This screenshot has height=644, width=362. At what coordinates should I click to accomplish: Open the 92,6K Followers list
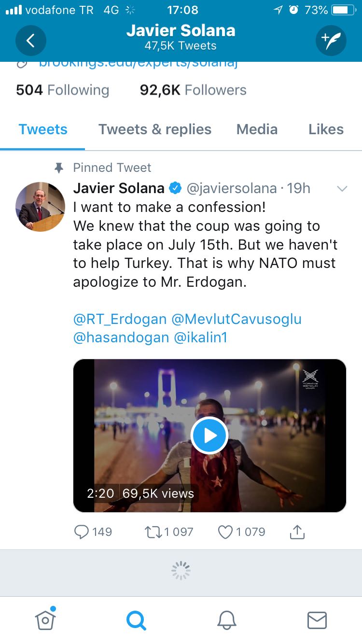[193, 90]
